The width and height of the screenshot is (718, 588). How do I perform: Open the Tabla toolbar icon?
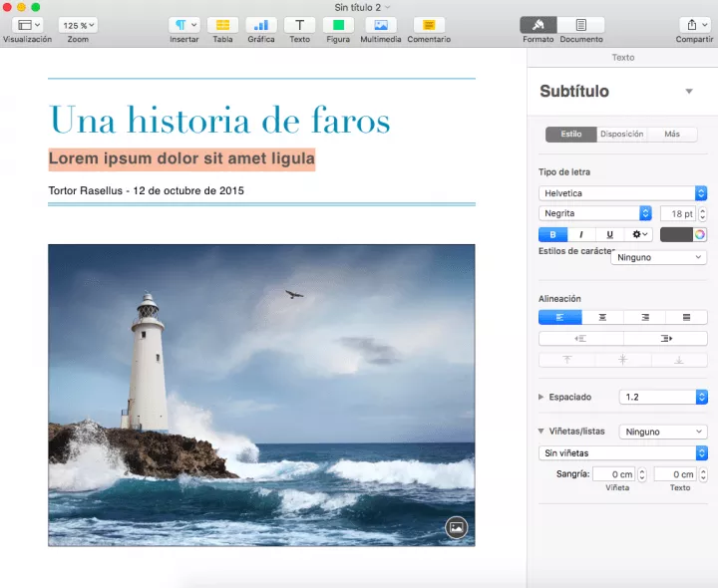pos(222,25)
